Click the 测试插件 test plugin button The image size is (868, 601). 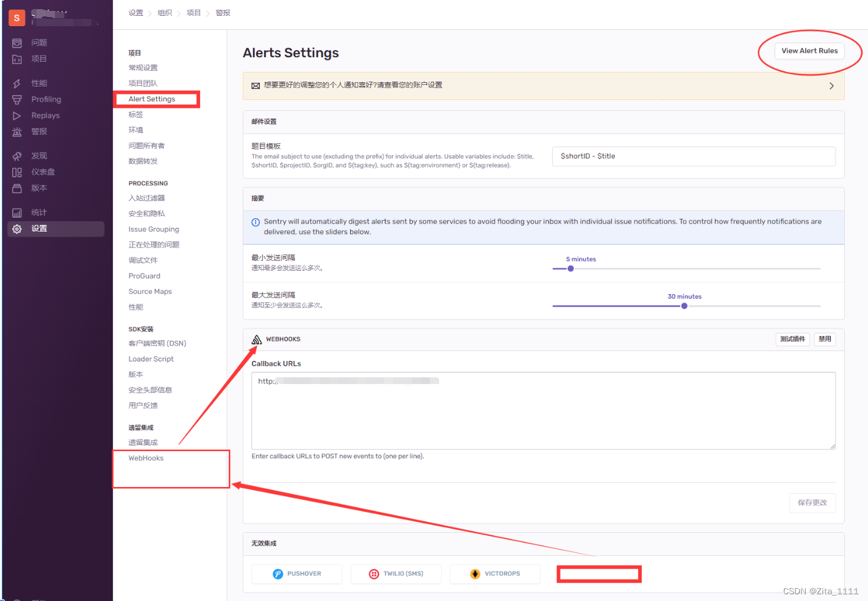coord(792,339)
